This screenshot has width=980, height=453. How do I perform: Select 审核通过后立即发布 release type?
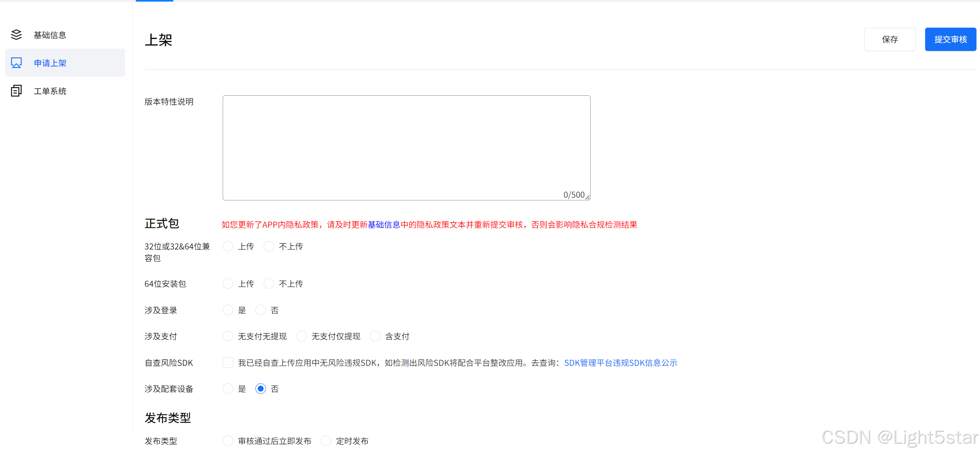tap(228, 441)
